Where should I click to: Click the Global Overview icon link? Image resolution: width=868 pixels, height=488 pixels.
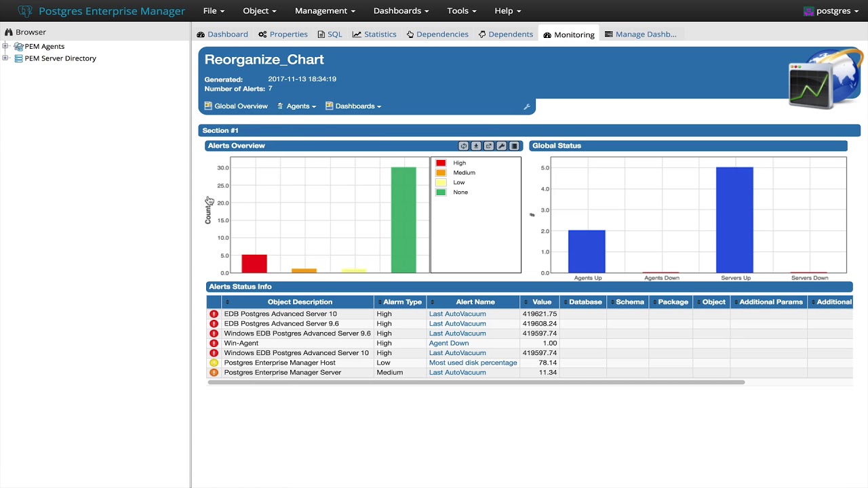point(208,106)
